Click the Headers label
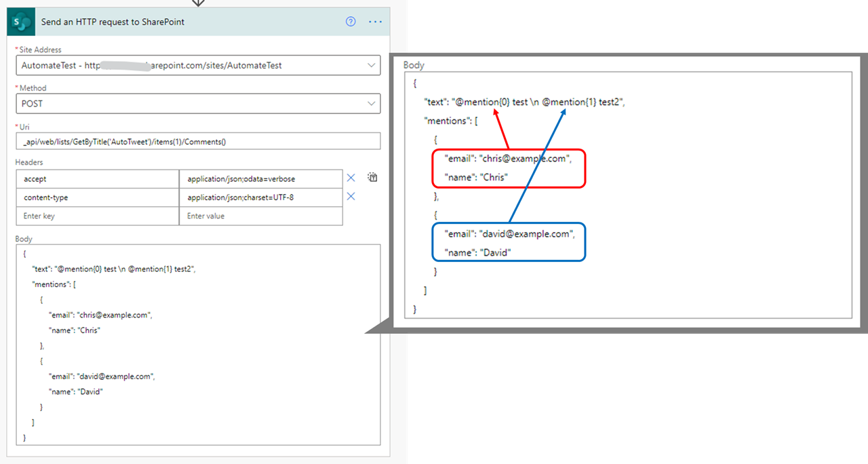The width and height of the screenshot is (868, 464). pyautogui.click(x=29, y=162)
